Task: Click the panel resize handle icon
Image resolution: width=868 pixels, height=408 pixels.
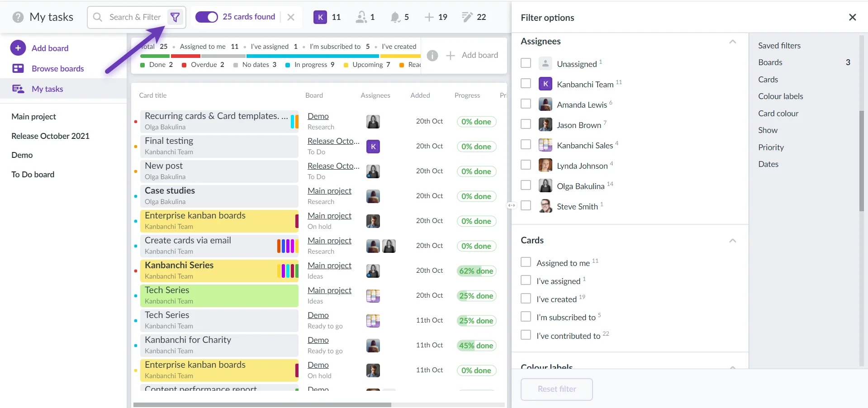Action: click(511, 205)
